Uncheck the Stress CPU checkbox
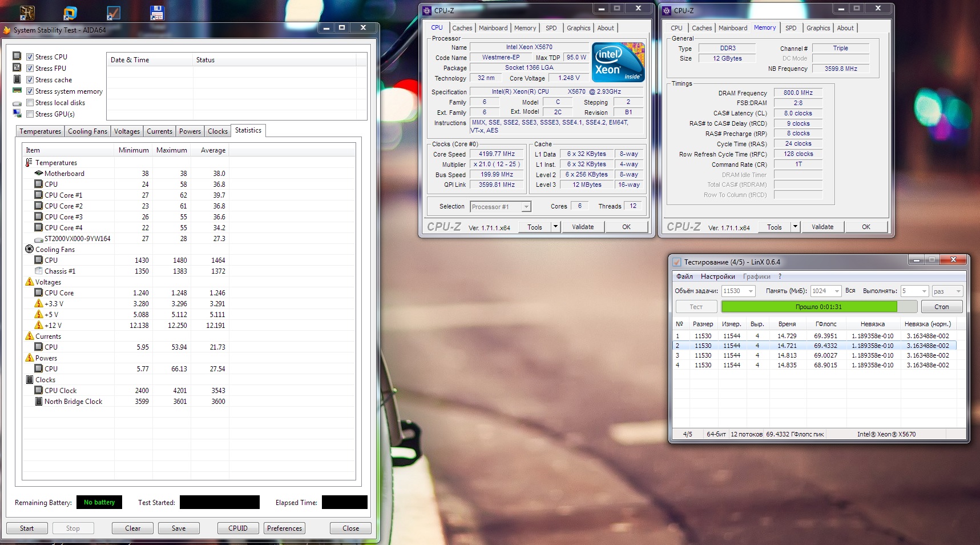This screenshot has width=980, height=545. [30, 57]
